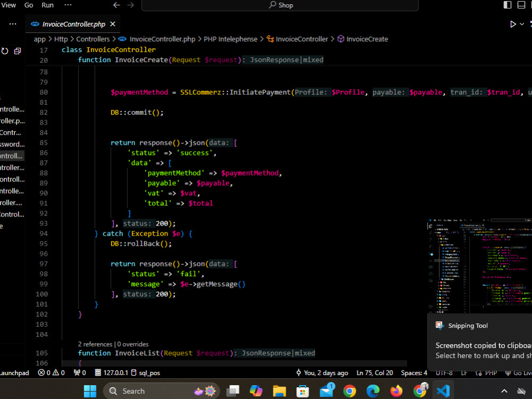Viewport: 532px width, 399px height.
Task: Open Task View from the taskbar
Action: click(233, 391)
